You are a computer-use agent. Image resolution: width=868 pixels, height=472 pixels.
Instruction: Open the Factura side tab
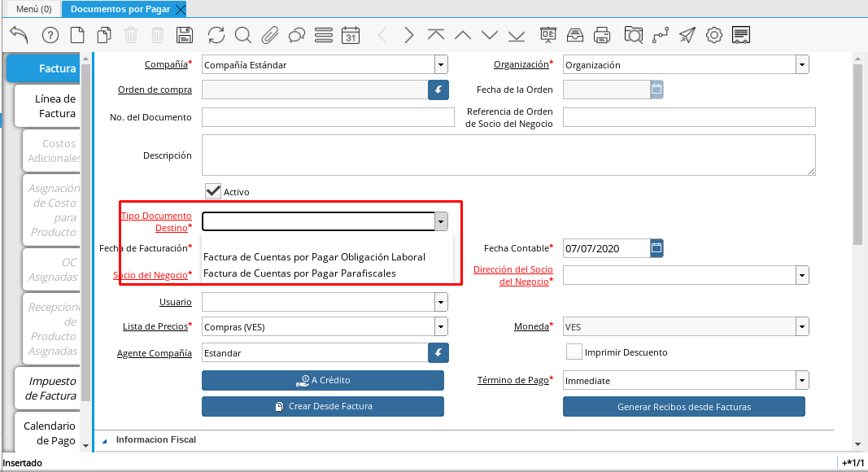click(45, 68)
